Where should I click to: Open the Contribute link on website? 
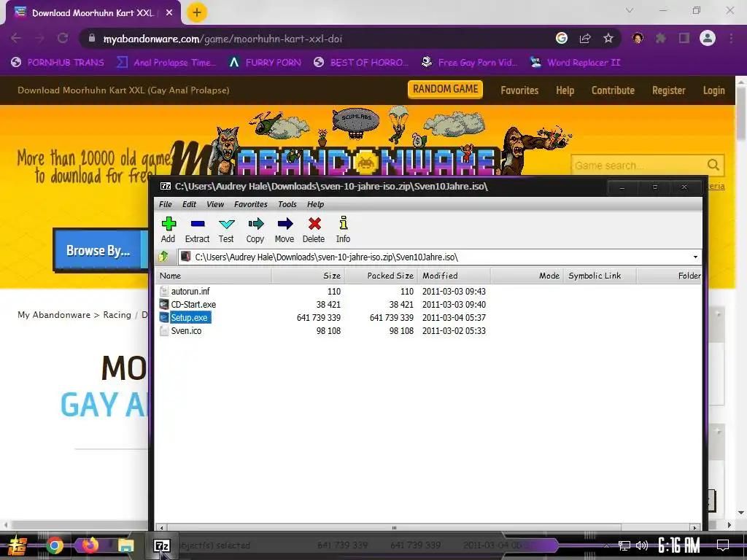pyautogui.click(x=613, y=90)
